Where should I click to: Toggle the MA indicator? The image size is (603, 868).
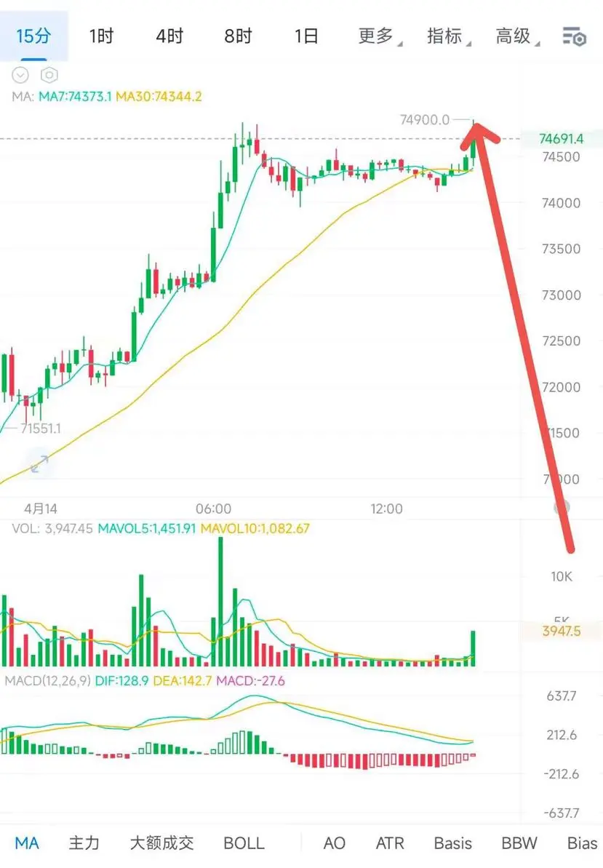pos(27,843)
